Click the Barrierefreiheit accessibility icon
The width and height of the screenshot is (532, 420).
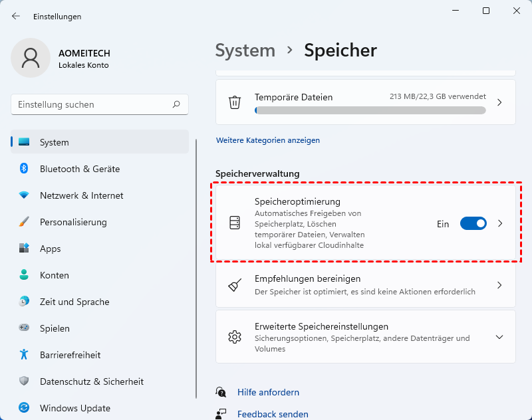[24, 355]
